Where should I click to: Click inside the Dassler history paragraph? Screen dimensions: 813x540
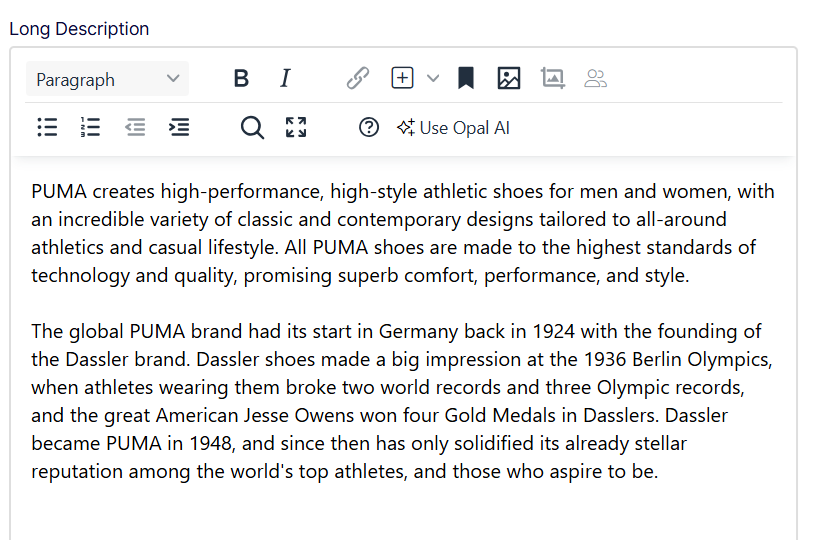[400, 400]
